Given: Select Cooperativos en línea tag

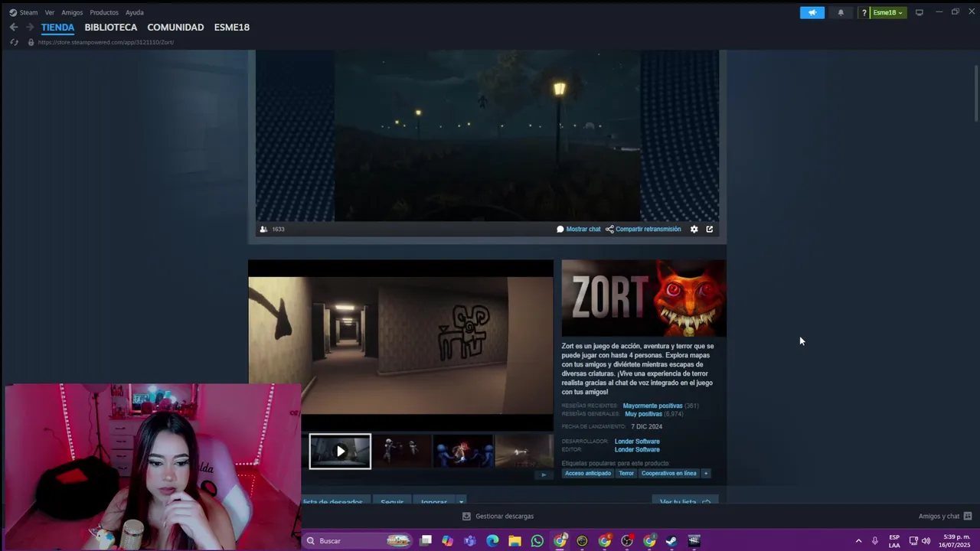Looking at the screenshot, I should (x=669, y=473).
